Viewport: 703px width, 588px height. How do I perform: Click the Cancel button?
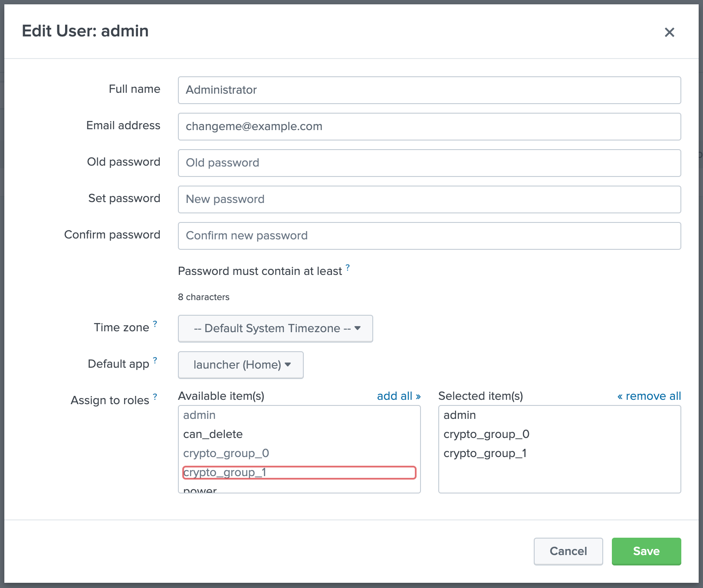tap(568, 551)
